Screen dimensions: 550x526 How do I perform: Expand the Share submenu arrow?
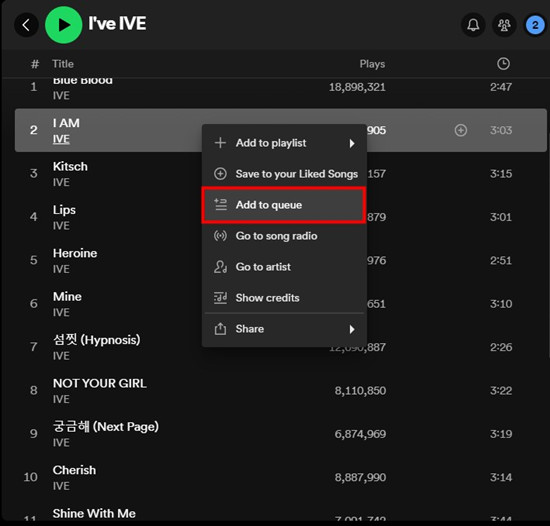352,329
